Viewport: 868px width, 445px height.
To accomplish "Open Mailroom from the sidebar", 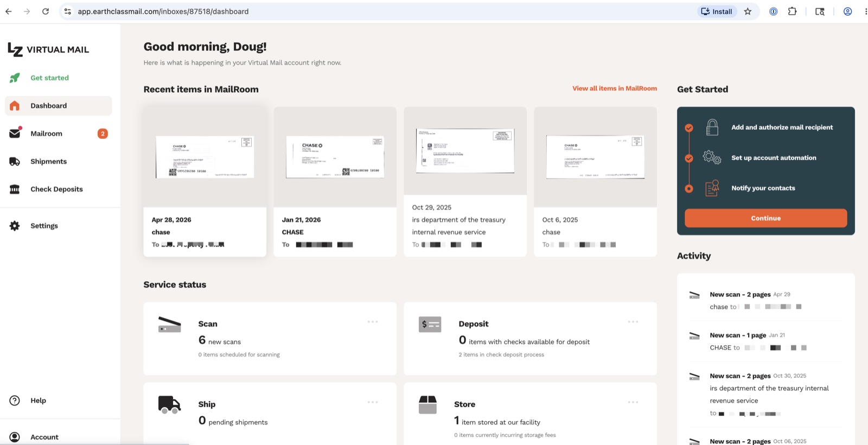I will 58,133.
